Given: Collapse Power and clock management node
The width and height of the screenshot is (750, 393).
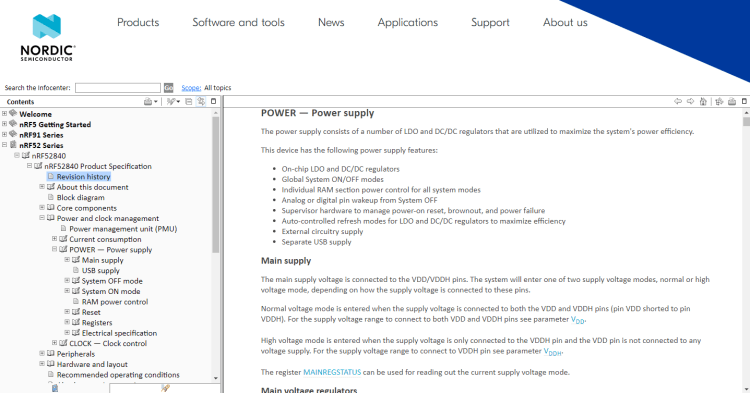Looking at the screenshot, I should coord(42,218).
